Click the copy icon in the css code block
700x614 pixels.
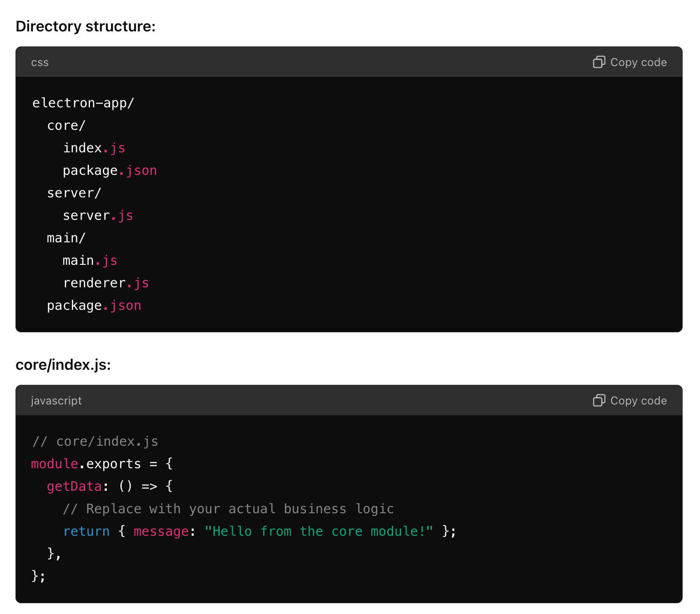599,62
